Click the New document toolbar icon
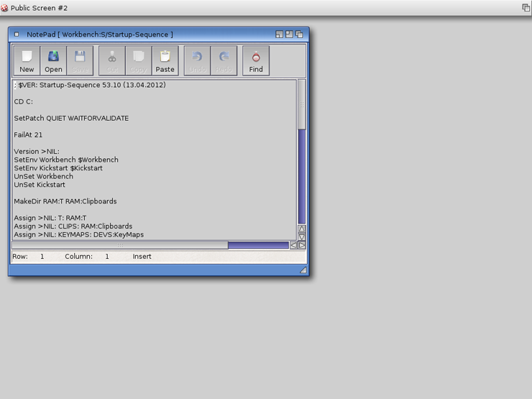This screenshot has height=399, width=532. click(27, 60)
